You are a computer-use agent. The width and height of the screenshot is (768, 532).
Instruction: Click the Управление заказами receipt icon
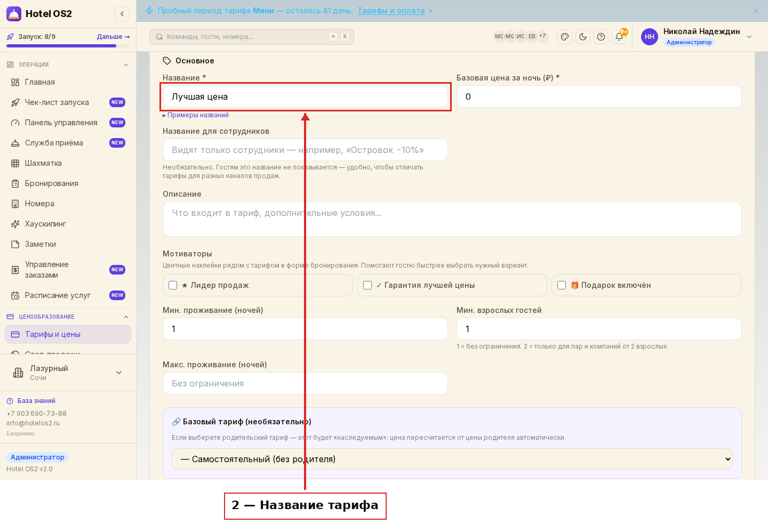15,270
